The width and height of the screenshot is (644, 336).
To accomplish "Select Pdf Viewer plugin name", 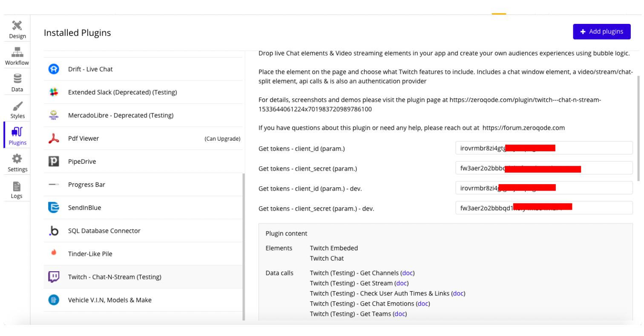I will [x=83, y=139].
